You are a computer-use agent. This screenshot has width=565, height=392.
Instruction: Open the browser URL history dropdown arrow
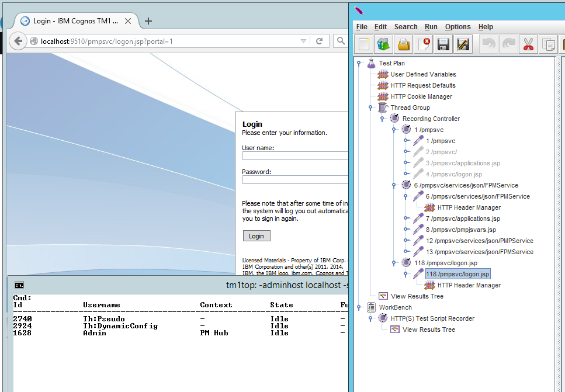click(303, 41)
